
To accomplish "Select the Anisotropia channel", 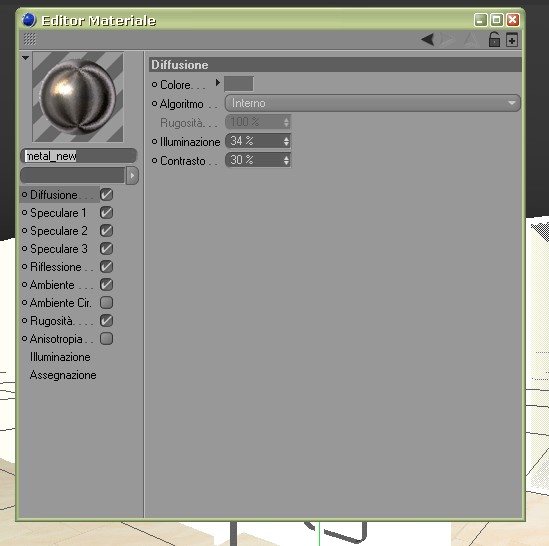I will pos(57,339).
